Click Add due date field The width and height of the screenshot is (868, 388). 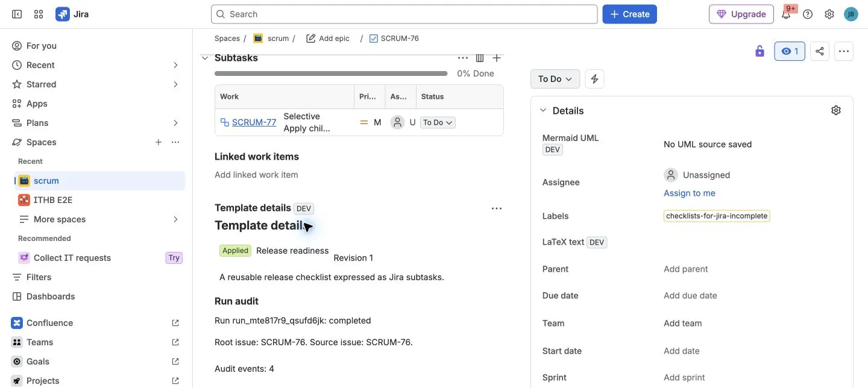pos(690,296)
